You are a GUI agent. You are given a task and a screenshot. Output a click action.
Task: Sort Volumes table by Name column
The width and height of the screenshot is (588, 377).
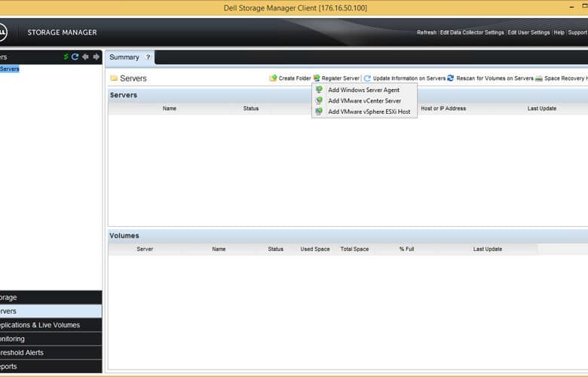coord(219,249)
